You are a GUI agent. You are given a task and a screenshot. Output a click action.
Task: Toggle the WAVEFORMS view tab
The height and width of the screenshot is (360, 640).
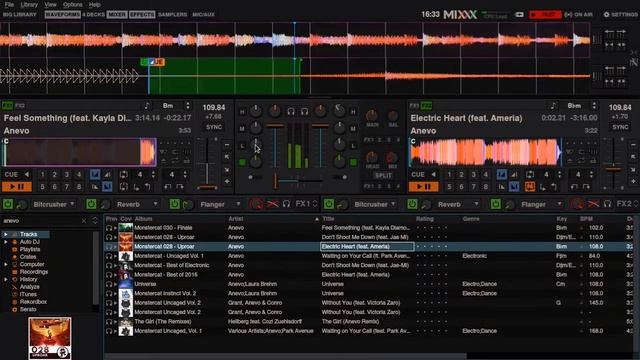(62, 14)
